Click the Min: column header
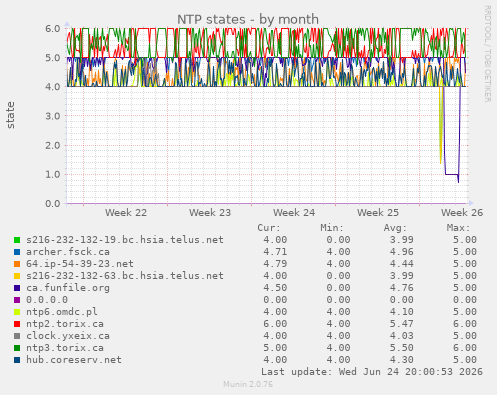497x395 pixels. pos(332,228)
